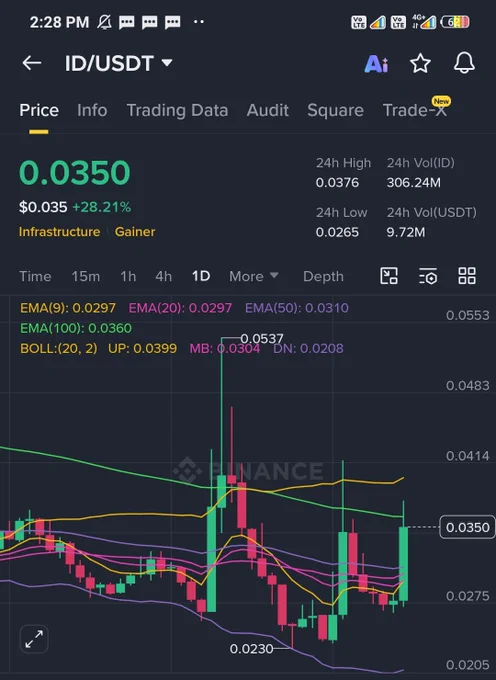Select the 1D chart interval
Image resolution: width=496 pixels, height=680 pixels.
pyautogui.click(x=201, y=276)
